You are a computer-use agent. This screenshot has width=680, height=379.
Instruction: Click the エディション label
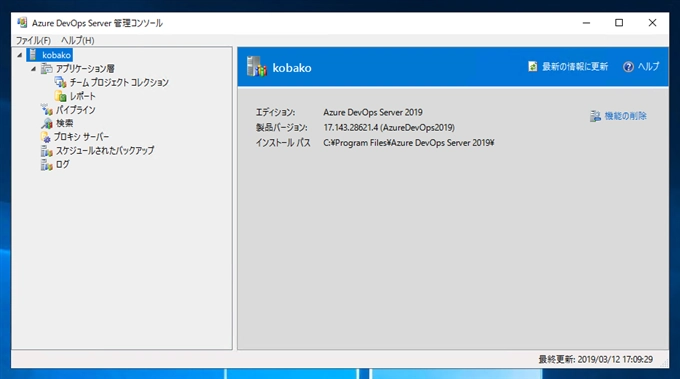point(275,112)
